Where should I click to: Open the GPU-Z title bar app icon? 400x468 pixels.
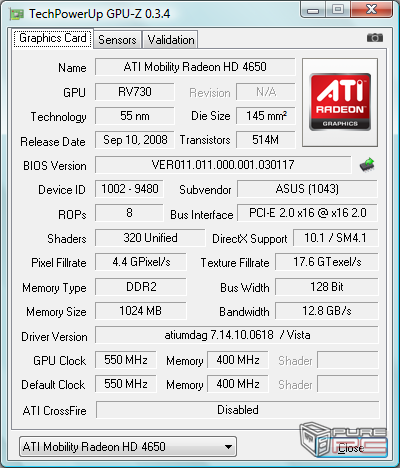pos(17,14)
